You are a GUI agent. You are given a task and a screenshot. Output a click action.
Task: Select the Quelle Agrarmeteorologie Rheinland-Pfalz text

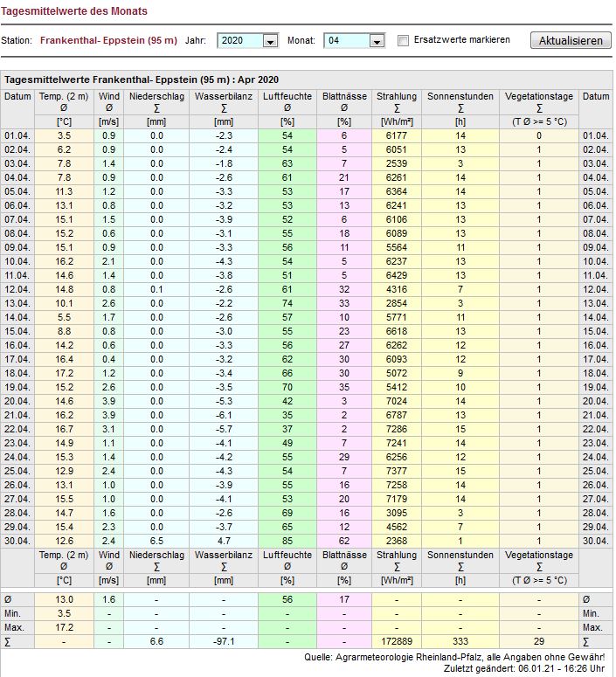474,657
